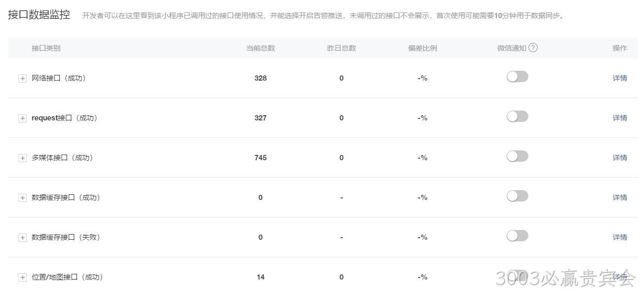Click the current total value 14

[x=261, y=277]
